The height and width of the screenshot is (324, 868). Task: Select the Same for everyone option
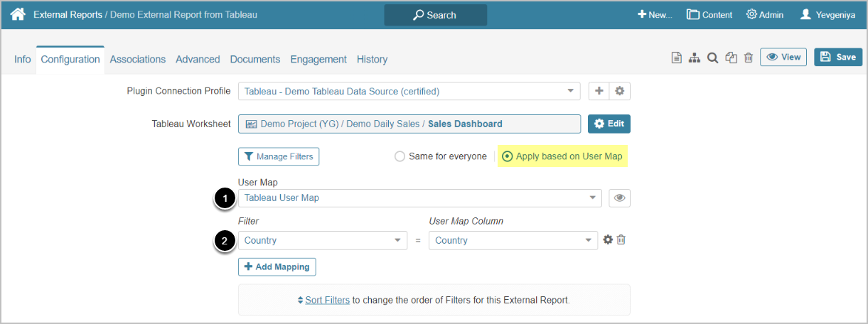pos(400,156)
